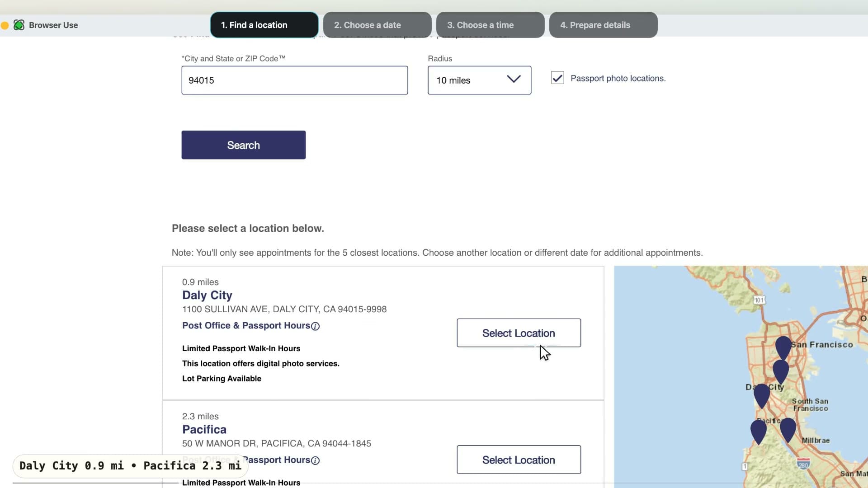
Task: Click info icon next to Pacifica Passport Hours
Action: point(316,460)
